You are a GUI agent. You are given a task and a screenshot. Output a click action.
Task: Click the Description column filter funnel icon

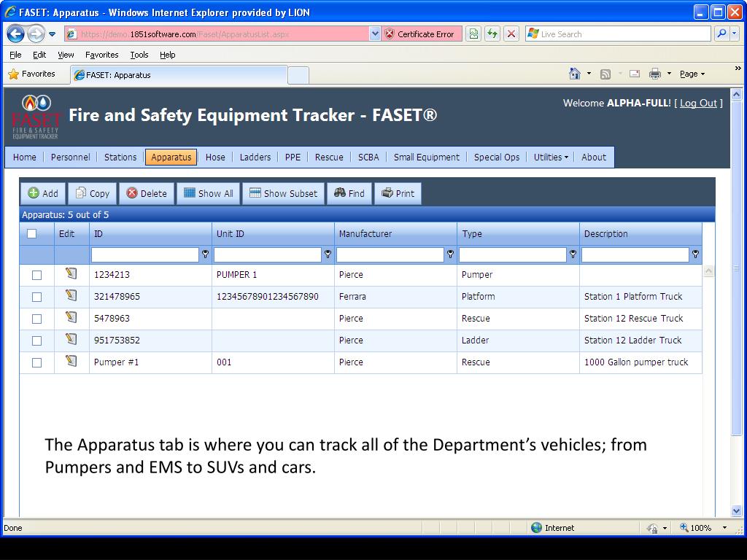pyautogui.click(x=695, y=254)
